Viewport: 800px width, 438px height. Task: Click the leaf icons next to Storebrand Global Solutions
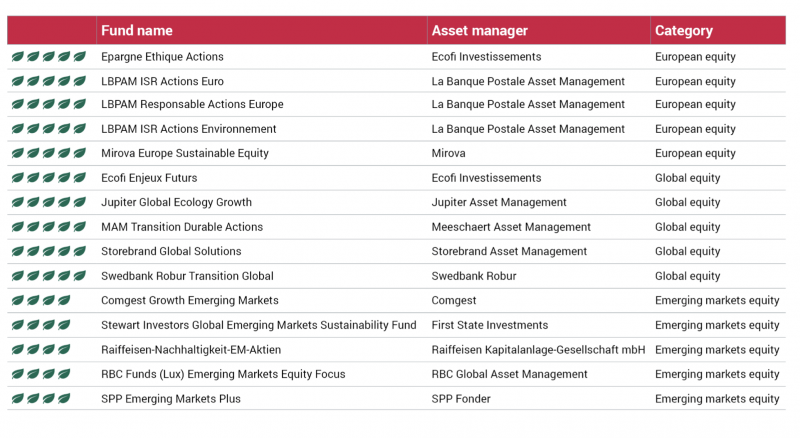click(x=48, y=251)
